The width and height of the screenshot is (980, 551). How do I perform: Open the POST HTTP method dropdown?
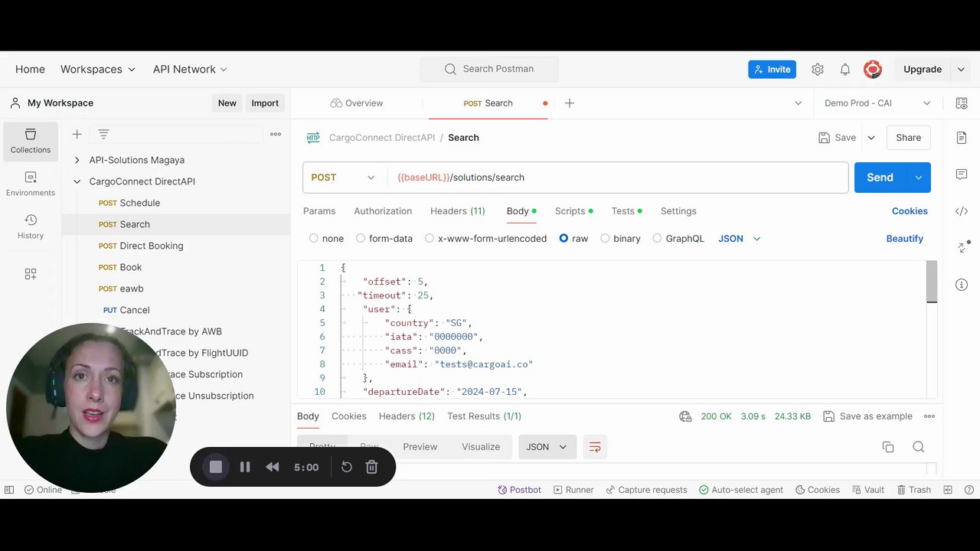[343, 178]
